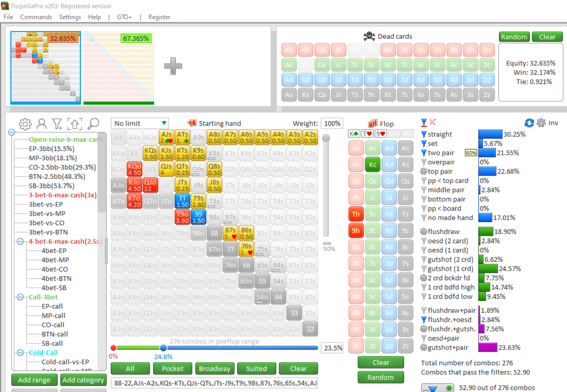
Task: Click the As dead card
Action: tap(289, 94)
